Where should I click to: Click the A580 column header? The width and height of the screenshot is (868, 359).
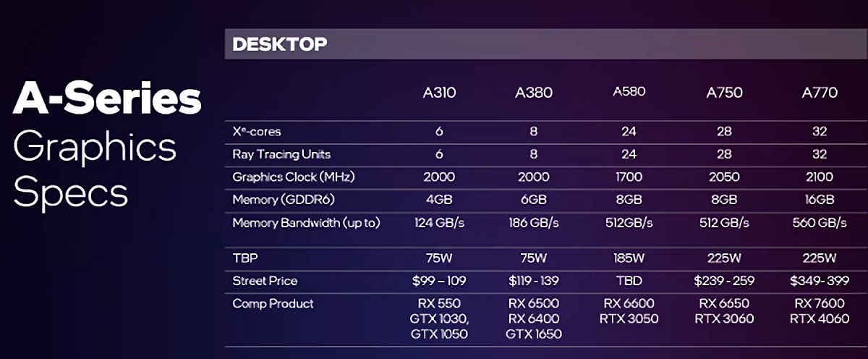[x=629, y=92]
